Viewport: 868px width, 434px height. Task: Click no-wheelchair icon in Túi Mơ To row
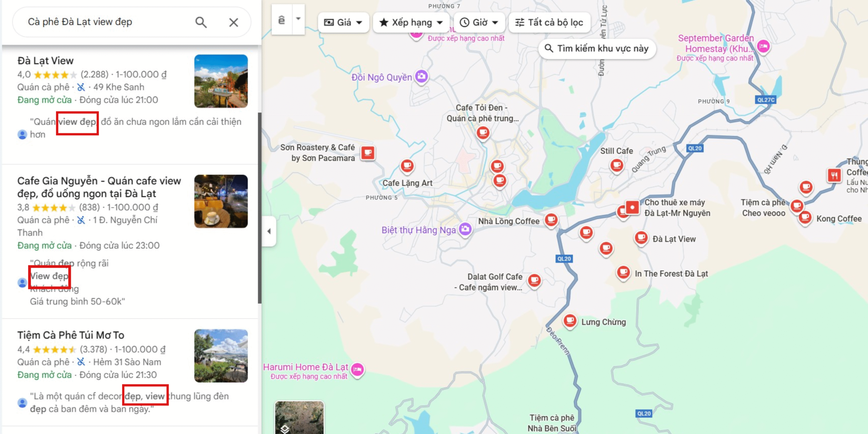(81, 362)
